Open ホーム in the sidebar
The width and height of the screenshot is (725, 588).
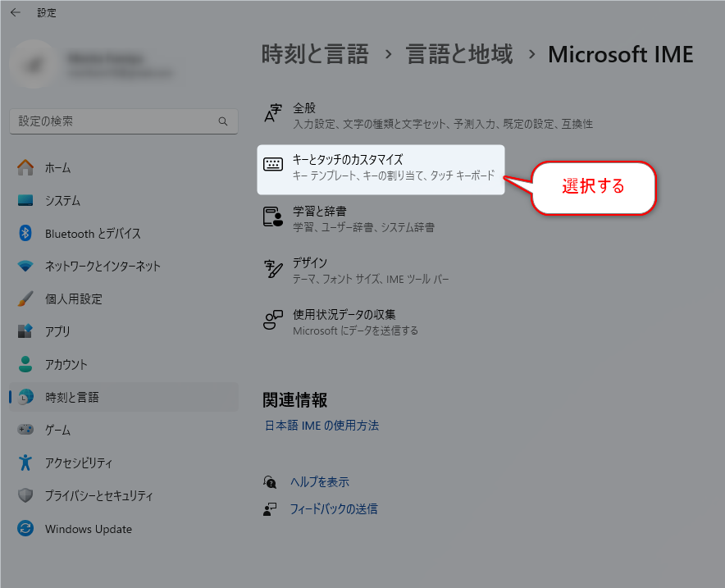124,167
